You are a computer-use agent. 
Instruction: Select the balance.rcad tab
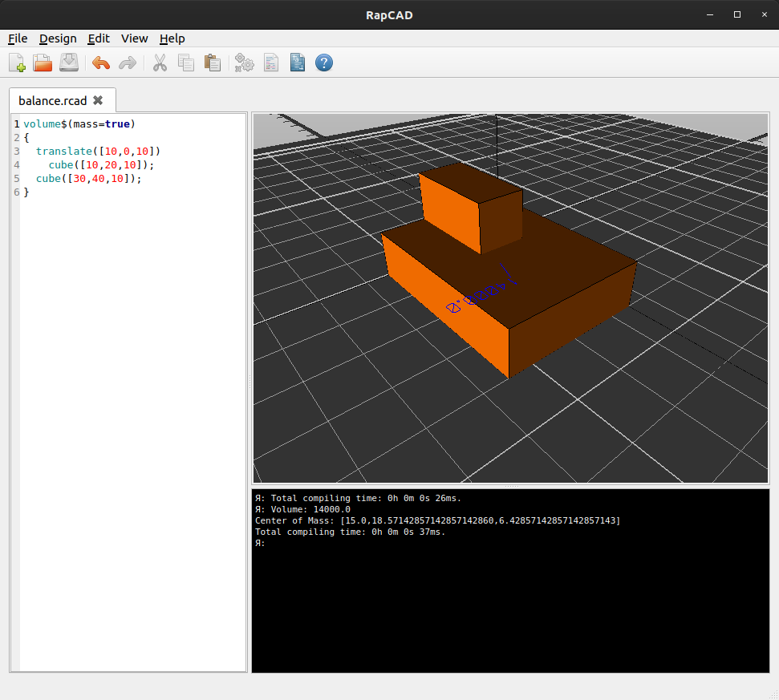point(52,100)
